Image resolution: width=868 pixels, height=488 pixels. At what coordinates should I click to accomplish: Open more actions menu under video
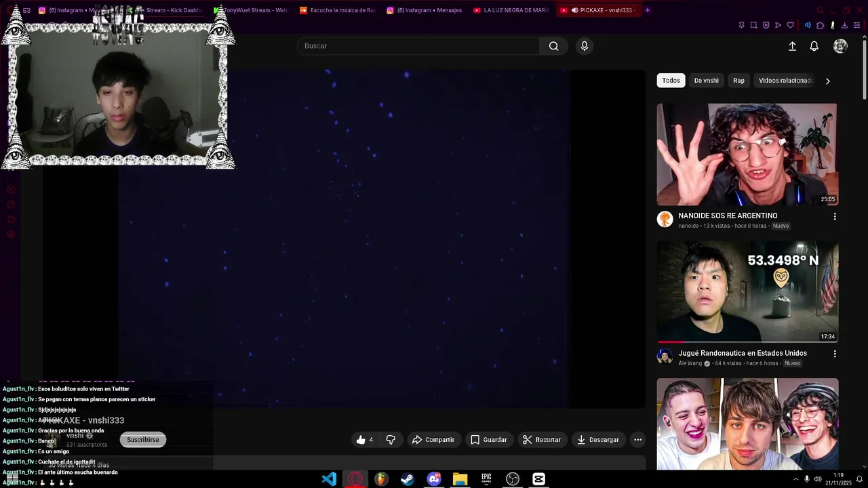(637, 440)
